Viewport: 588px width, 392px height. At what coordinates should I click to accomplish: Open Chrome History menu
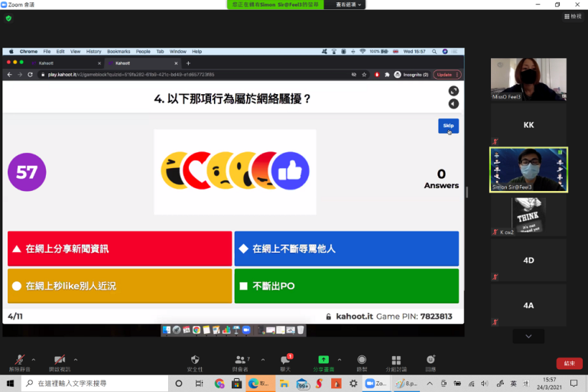pyautogui.click(x=94, y=51)
